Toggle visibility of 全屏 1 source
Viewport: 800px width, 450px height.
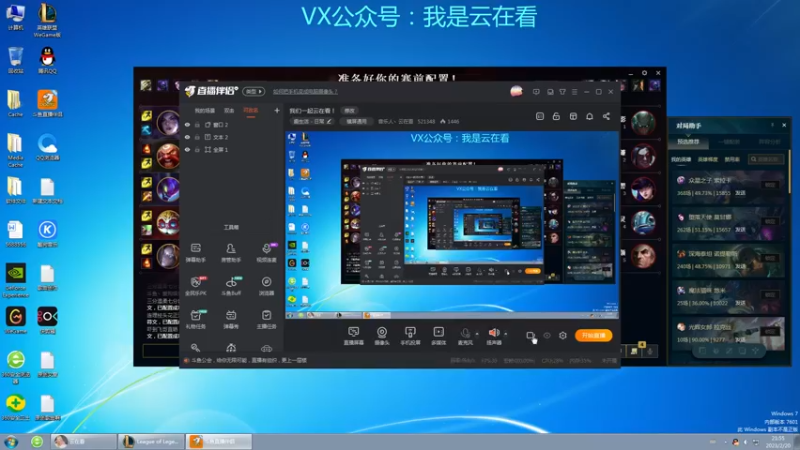click(x=187, y=149)
